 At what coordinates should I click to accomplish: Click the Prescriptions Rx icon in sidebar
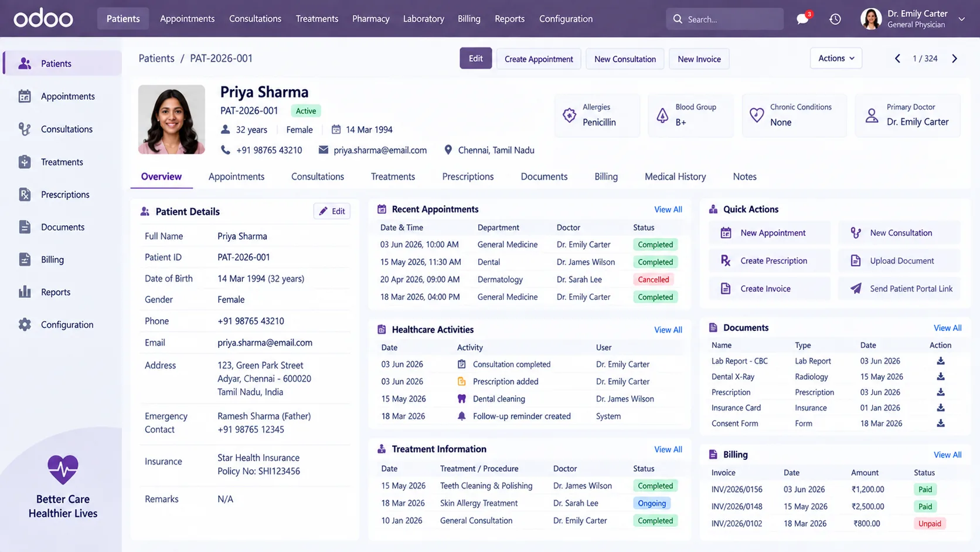25,194
